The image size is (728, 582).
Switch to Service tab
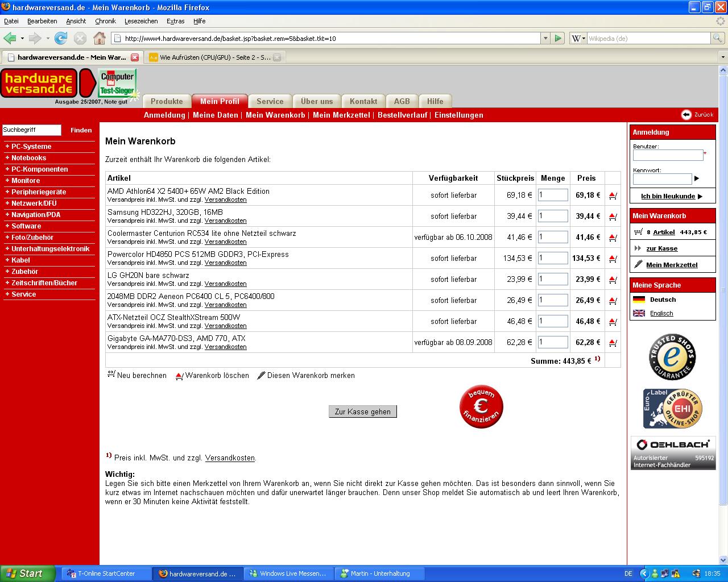270,101
